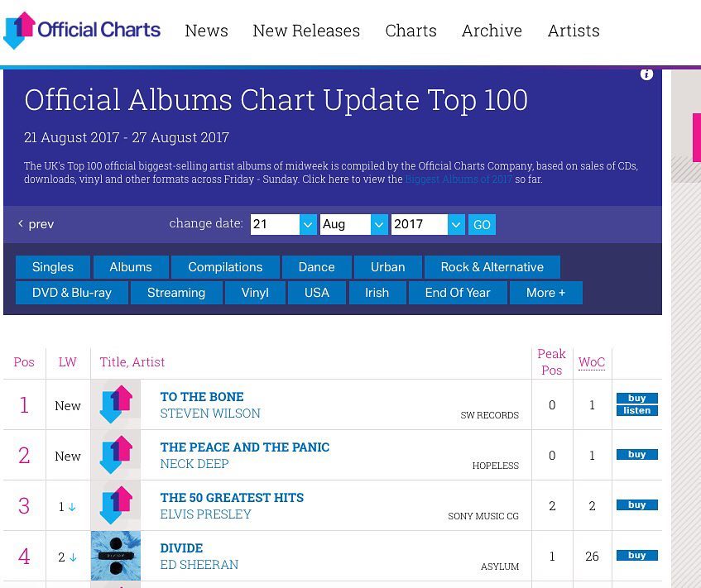The width and height of the screenshot is (701, 588).
Task: Open the TO THE BONE title link
Action: pyautogui.click(x=202, y=397)
